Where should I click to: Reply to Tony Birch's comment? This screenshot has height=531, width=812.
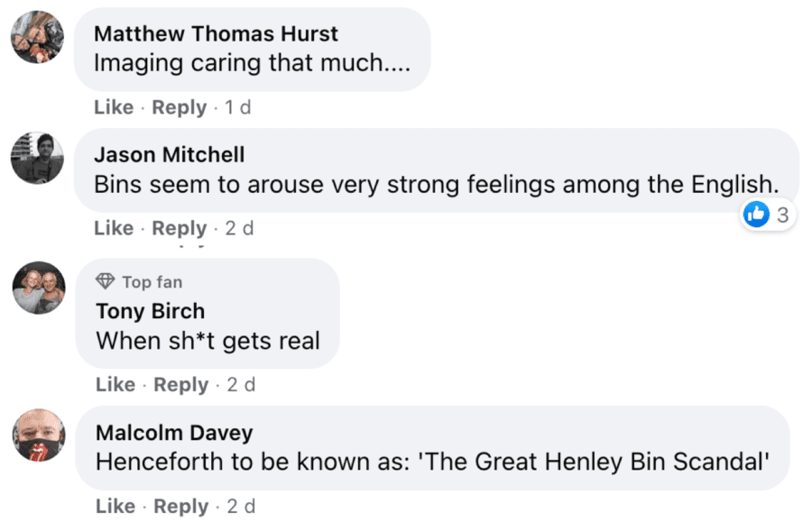click(181, 385)
